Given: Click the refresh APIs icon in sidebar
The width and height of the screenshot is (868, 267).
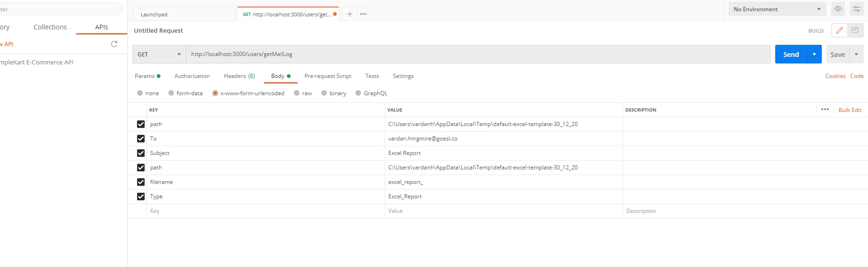Looking at the screenshot, I should pos(114,44).
